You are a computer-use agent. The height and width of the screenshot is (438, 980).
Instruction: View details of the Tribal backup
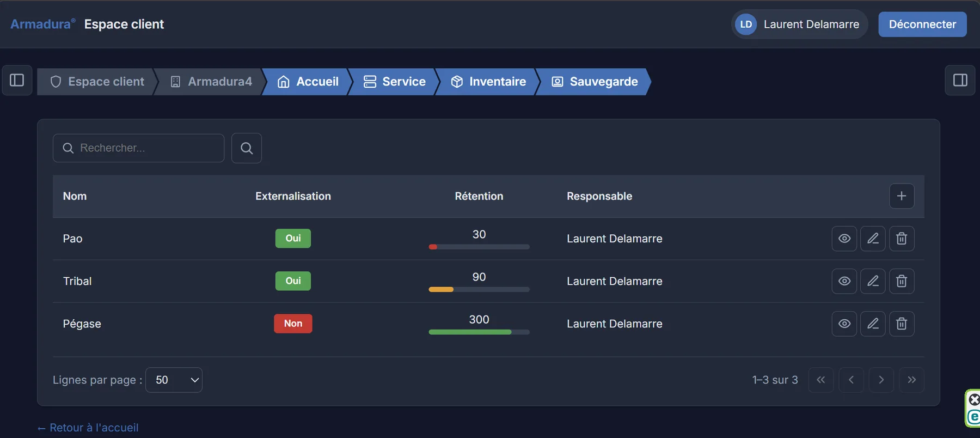(x=844, y=281)
